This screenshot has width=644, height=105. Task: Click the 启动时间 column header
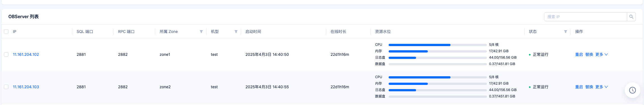coord(253,32)
